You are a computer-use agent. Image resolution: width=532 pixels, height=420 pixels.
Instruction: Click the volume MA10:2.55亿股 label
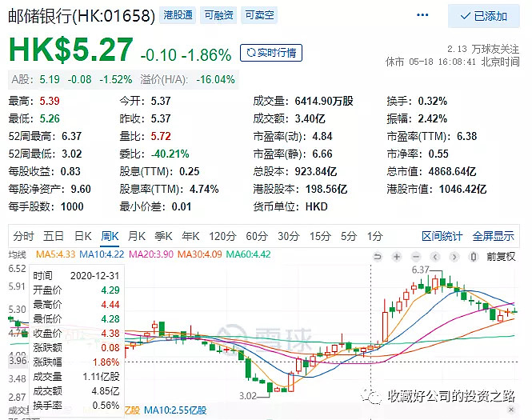coord(175,410)
